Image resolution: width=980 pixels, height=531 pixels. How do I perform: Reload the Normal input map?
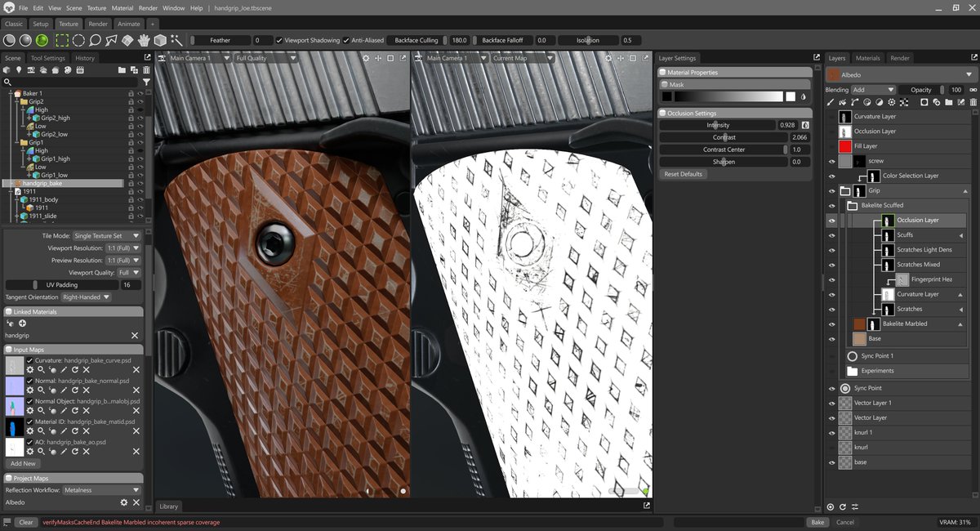[74, 390]
